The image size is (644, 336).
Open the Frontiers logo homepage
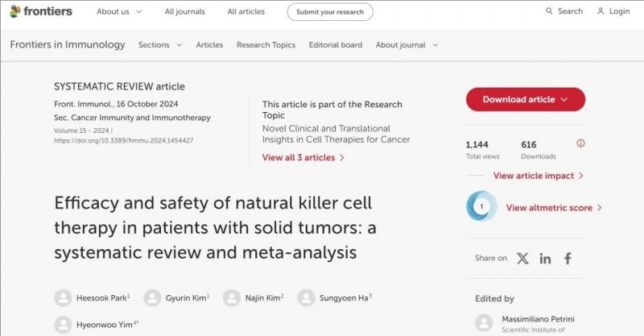tap(41, 11)
